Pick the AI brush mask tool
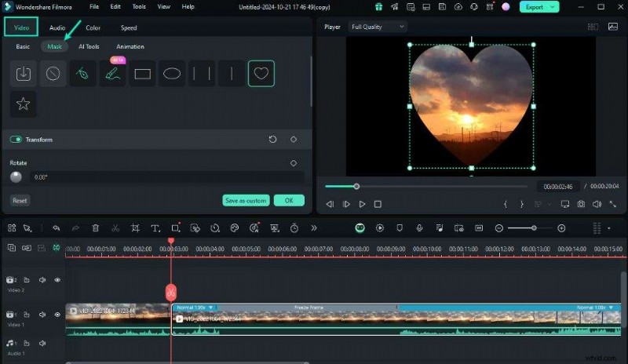Screen dimensions: 628x364 (x=112, y=74)
